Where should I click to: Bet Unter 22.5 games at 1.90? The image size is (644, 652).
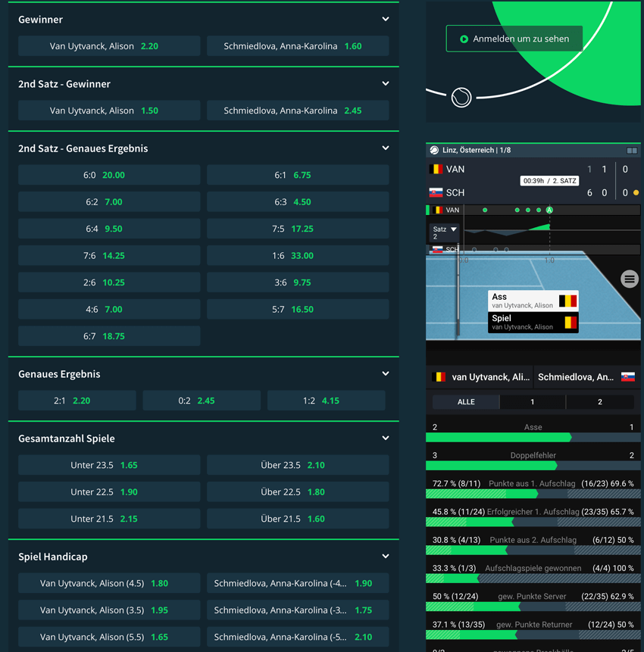[109, 492]
